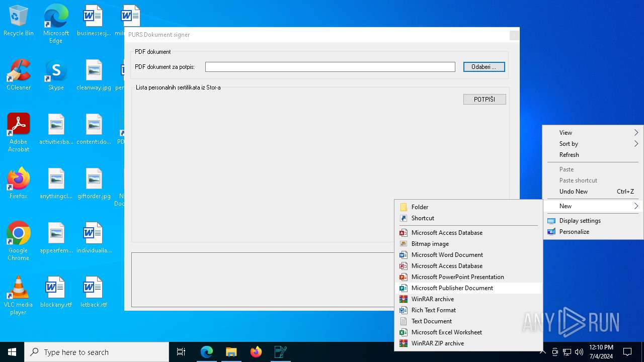
Task: Click the empty log text area
Action: coord(263,280)
